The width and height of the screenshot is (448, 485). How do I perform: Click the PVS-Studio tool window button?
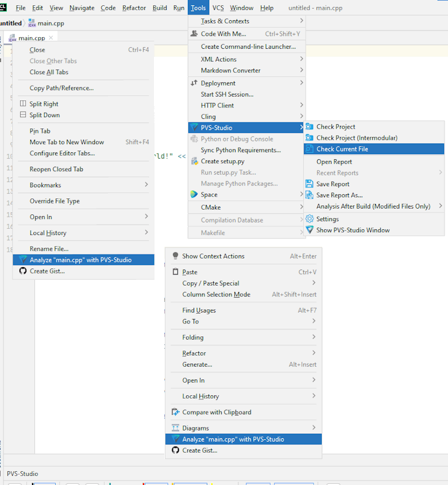pos(22,474)
